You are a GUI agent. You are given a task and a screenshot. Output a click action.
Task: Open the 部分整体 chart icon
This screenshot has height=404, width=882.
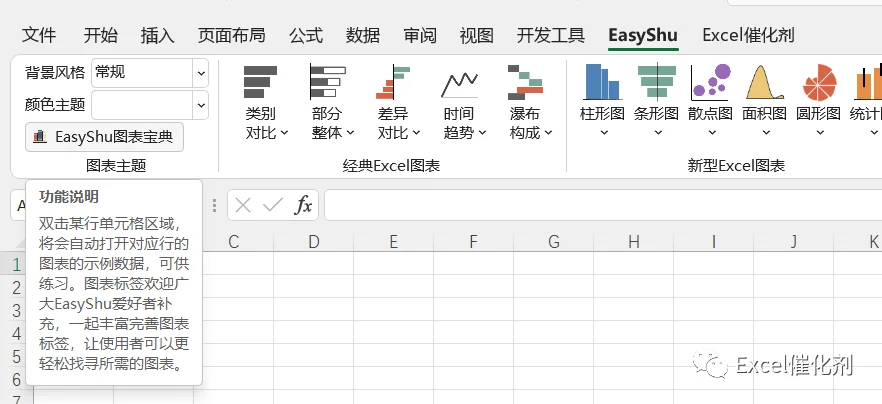[327, 82]
